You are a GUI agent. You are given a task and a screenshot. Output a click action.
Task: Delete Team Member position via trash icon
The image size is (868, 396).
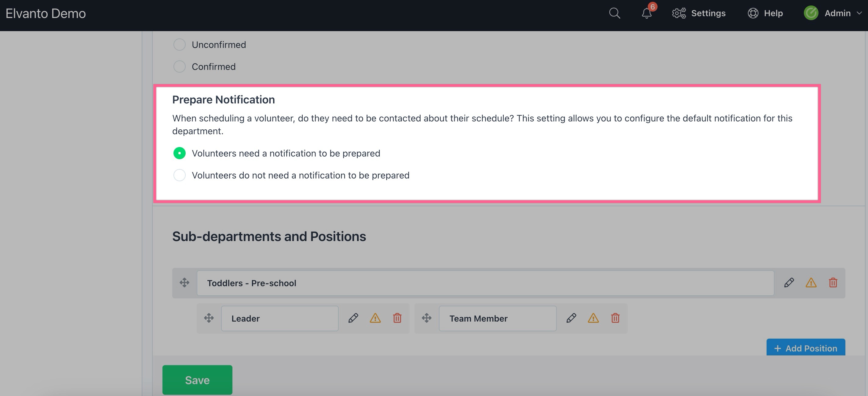(615, 318)
